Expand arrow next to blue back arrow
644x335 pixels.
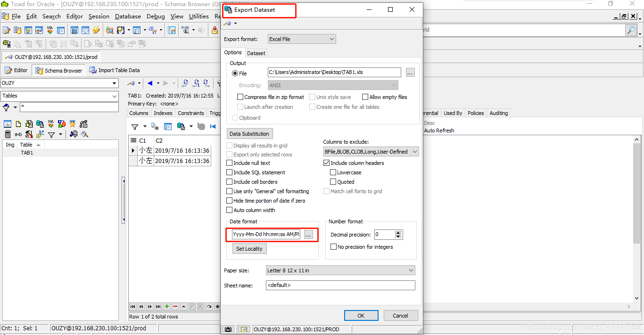[x=158, y=83]
